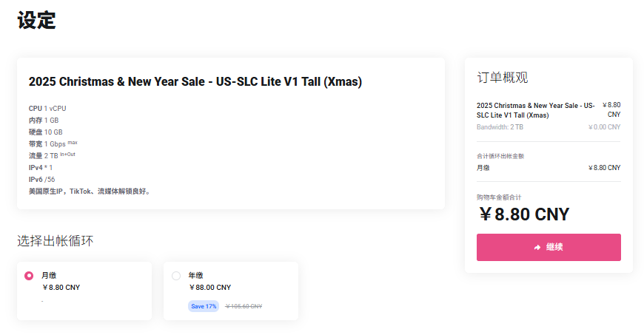This screenshot has width=644, height=335.
Task: Click the 美国原生IP description line
Action: coord(90,192)
